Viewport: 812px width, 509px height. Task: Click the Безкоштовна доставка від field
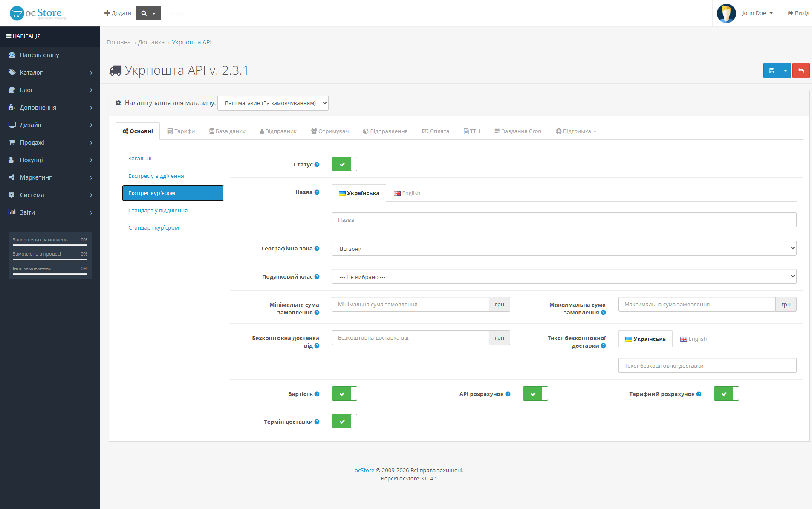(x=410, y=338)
